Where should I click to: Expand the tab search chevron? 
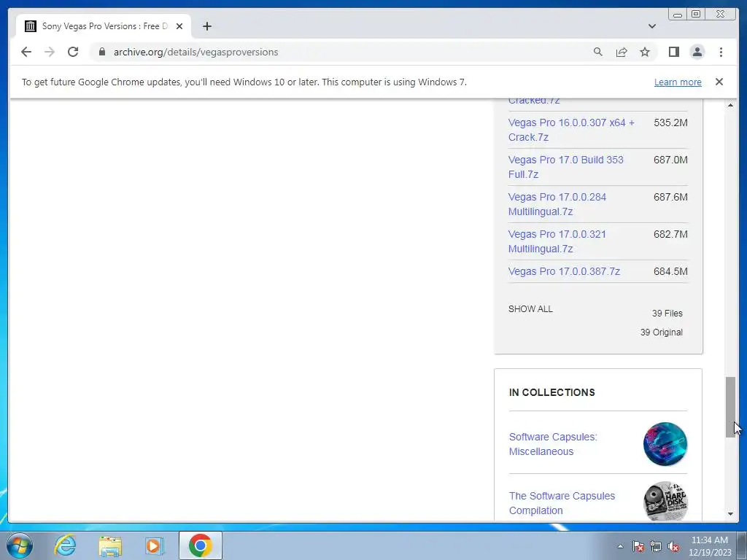tap(651, 26)
